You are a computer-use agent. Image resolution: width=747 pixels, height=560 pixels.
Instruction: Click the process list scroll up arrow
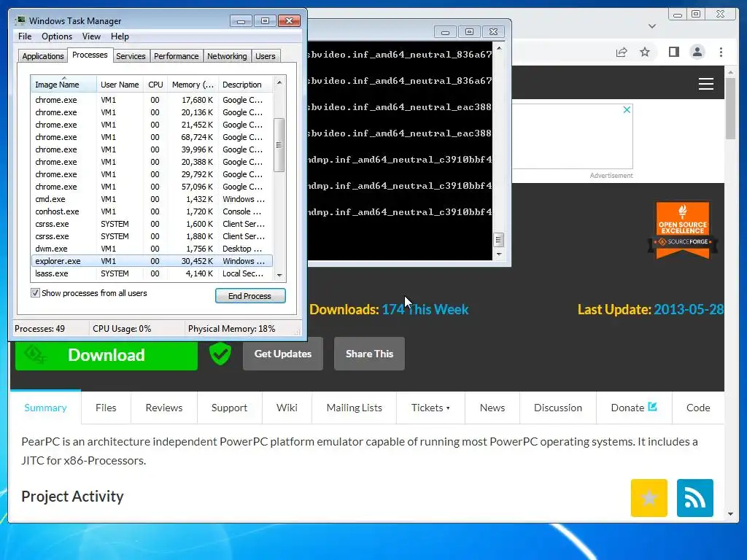coord(279,82)
